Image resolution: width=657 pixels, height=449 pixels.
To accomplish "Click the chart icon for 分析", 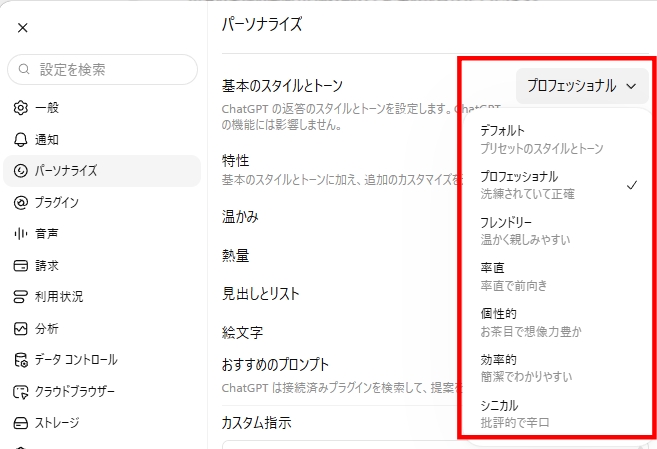I will [21, 328].
